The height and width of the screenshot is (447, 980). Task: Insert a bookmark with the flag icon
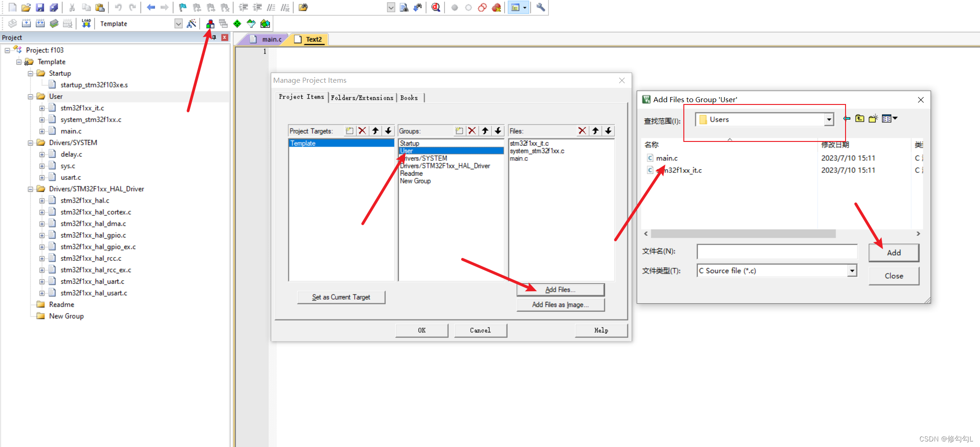tap(183, 7)
